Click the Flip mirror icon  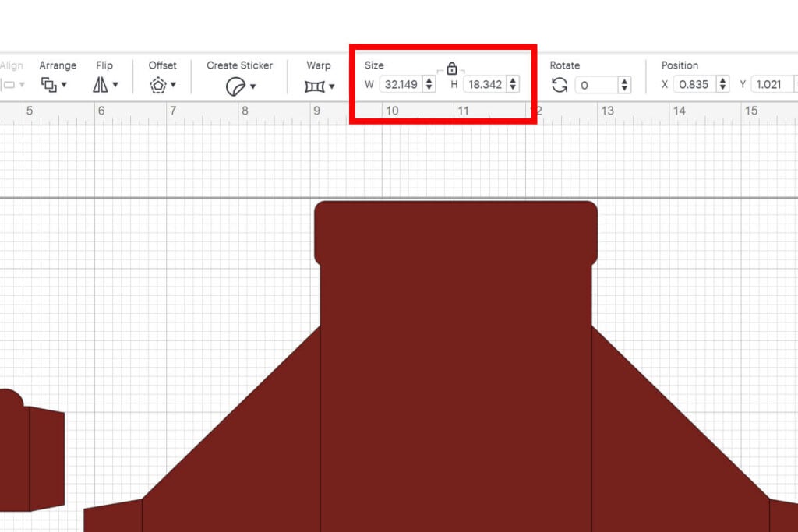[x=101, y=85]
